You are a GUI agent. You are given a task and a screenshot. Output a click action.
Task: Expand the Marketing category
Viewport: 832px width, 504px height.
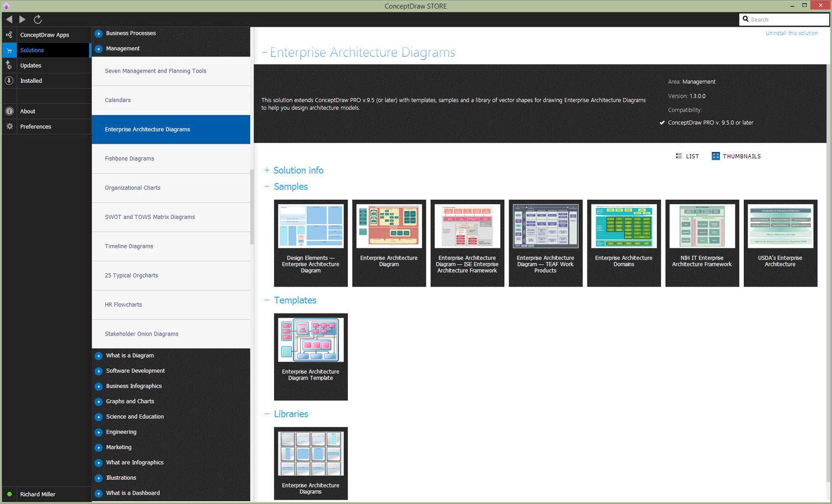(99, 447)
